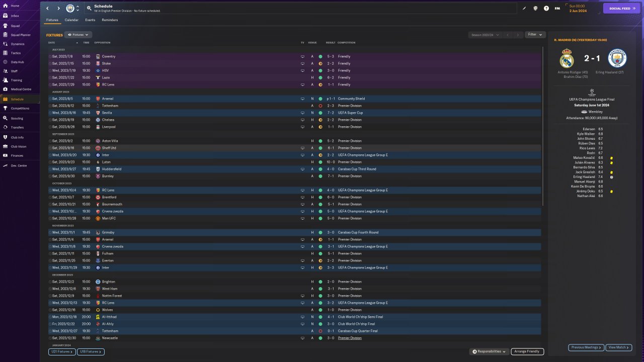Click the Arrange Friendly button

(x=527, y=351)
